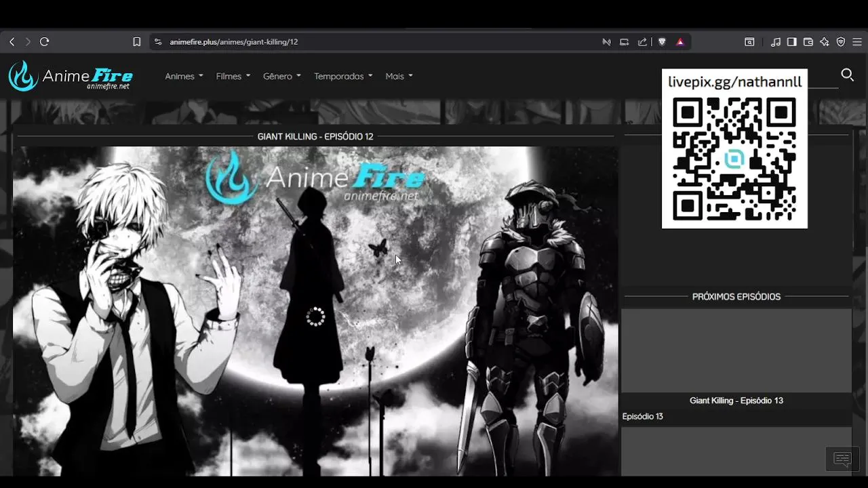868x488 pixels.
Task: Open Brave Shields lion icon
Action: (662, 41)
